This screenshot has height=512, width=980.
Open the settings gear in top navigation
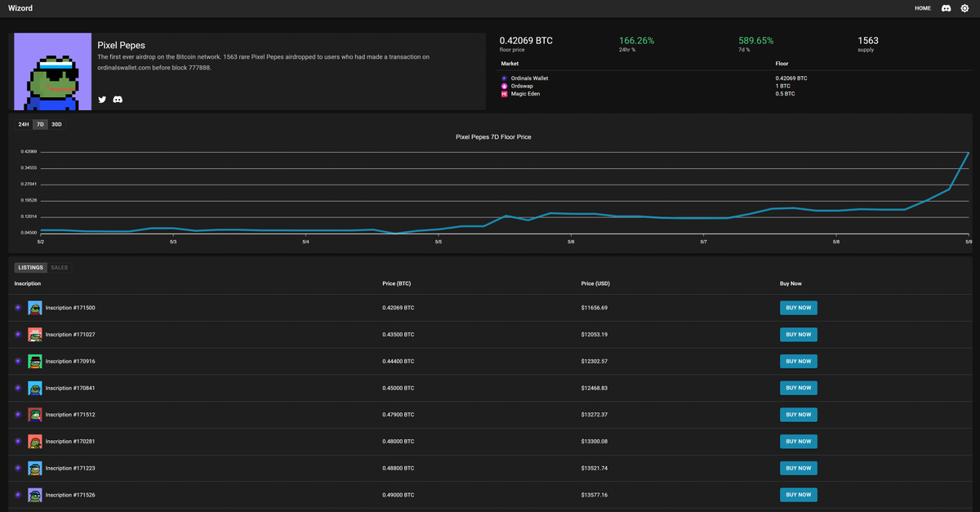pyautogui.click(x=964, y=8)
